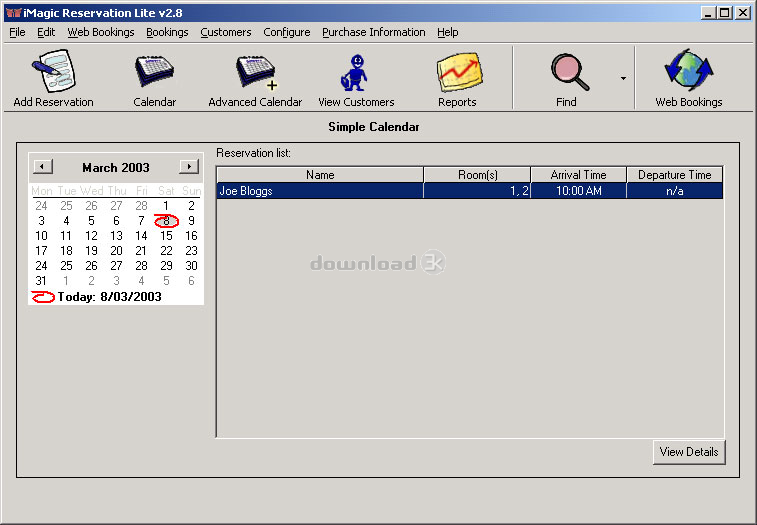Open the Web Bookings menu
The height and width of the screenshot is (525, 757).
101,32
